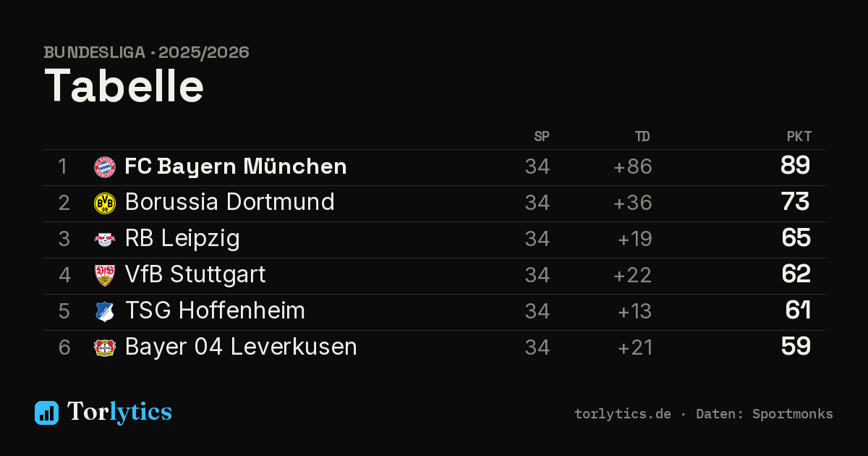Click the Bundesliga 2025/2026 subtitle
The height and width of the screenshot is (456, 868).
pos(147,53)
